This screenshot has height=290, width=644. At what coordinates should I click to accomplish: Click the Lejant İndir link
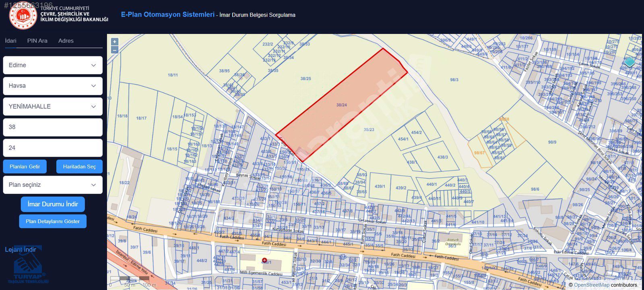(21, 250)
